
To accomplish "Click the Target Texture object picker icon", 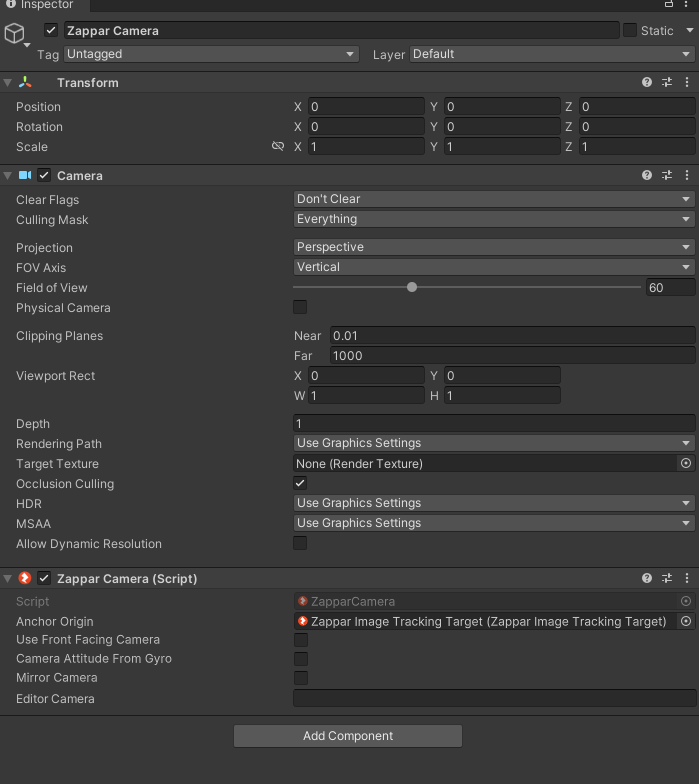I will [686, 464].
